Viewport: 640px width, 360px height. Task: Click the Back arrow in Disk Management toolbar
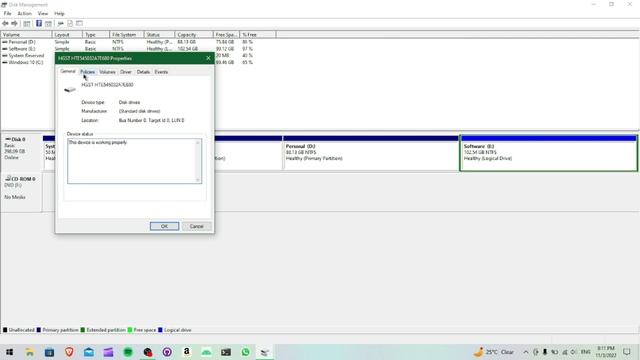click(x=5, y=24)
